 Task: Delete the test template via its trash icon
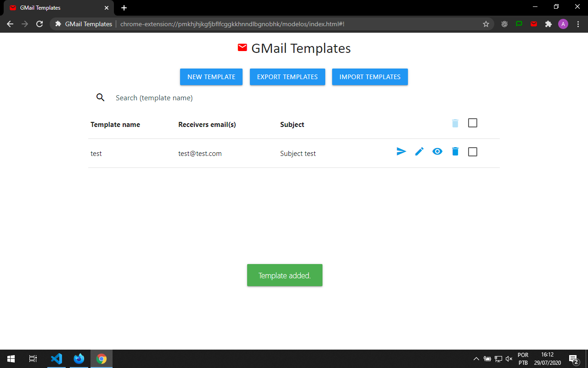[455, 151]
